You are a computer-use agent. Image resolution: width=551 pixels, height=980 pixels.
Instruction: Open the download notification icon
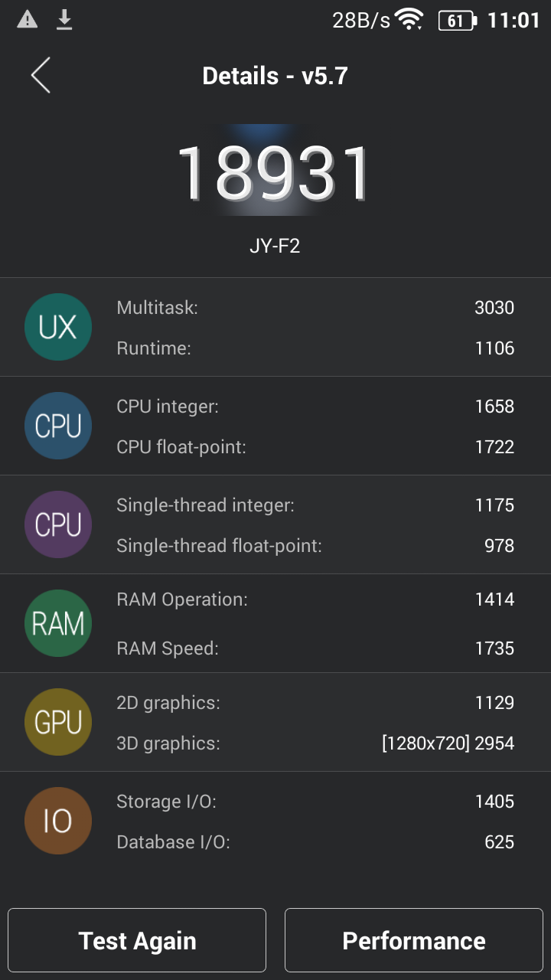click(x=65, y=20)
